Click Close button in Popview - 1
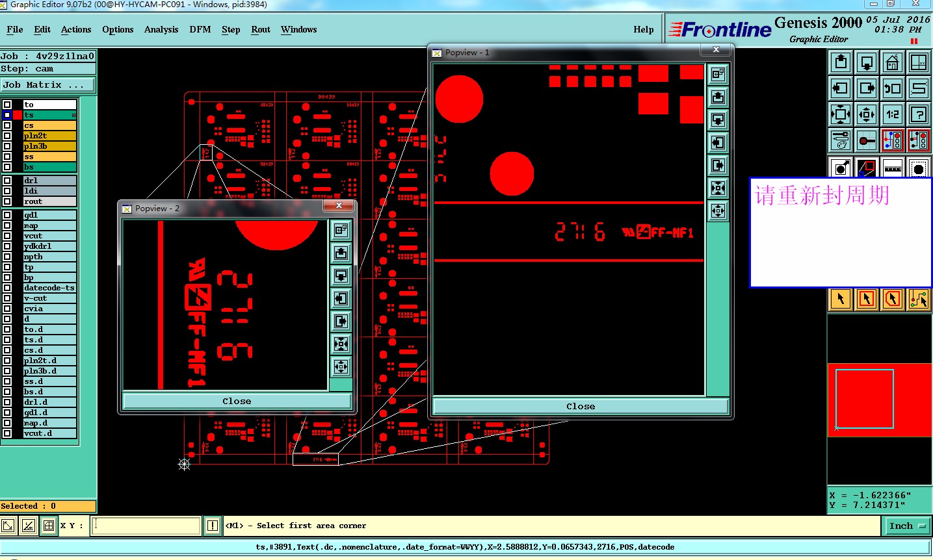 (x=580, y=406)
